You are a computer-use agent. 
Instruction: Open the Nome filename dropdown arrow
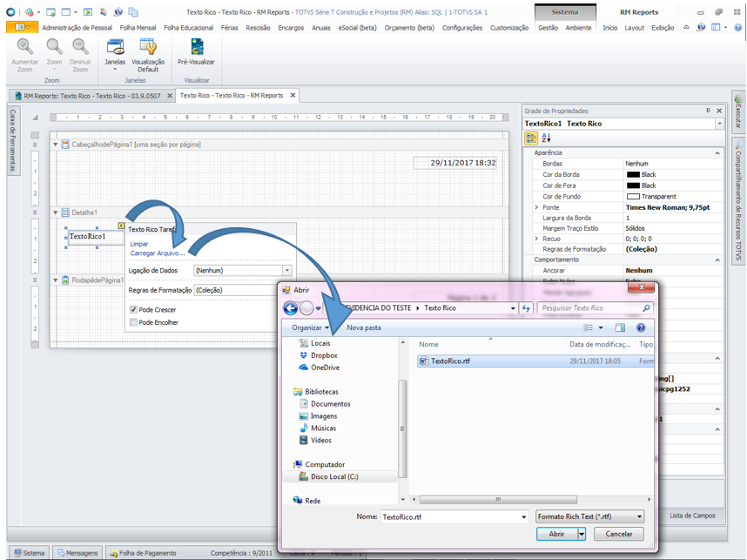(x=523, y=517)
